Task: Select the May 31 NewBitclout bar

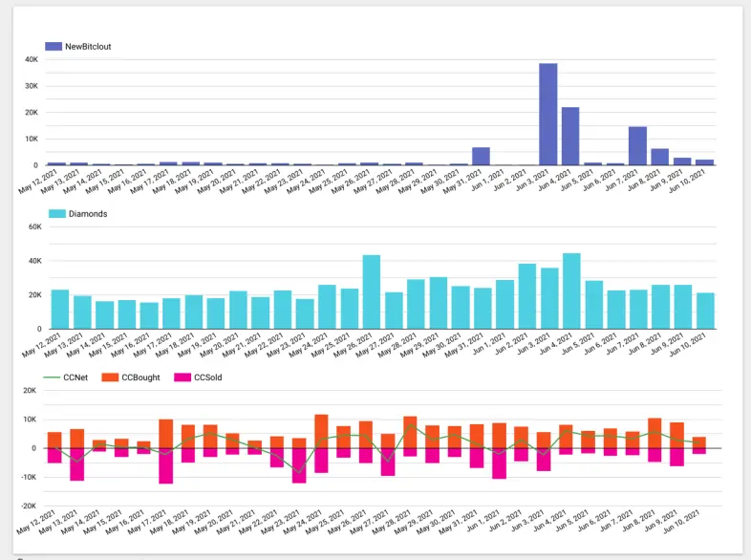Action: (x=482, y=157)
